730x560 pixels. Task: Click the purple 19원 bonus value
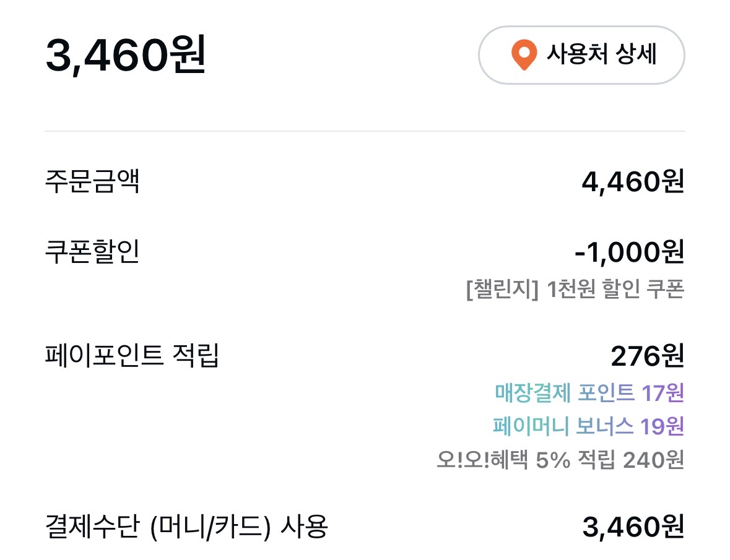click(x=662, y=426)
